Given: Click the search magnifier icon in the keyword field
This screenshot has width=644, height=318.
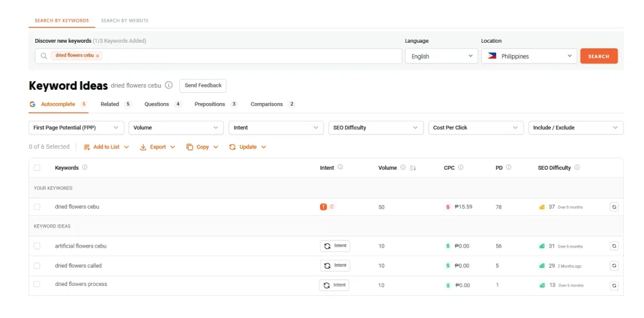Looking at the screenshot, I should [44, 56].
